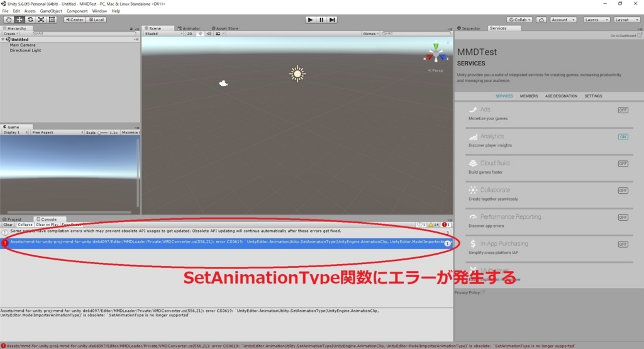Toggle scene lighting sun icon
This screenshot has width=644, height=349.
click(x=201, y=34)
